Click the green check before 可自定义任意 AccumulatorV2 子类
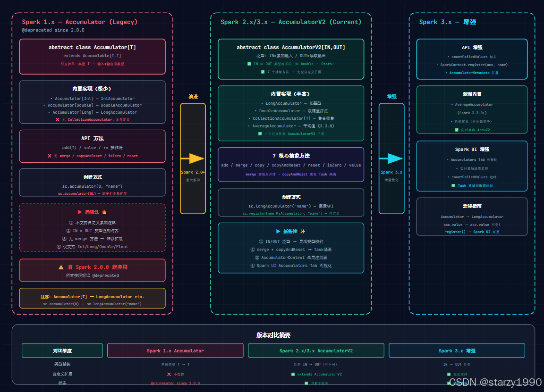 (260, 134)
